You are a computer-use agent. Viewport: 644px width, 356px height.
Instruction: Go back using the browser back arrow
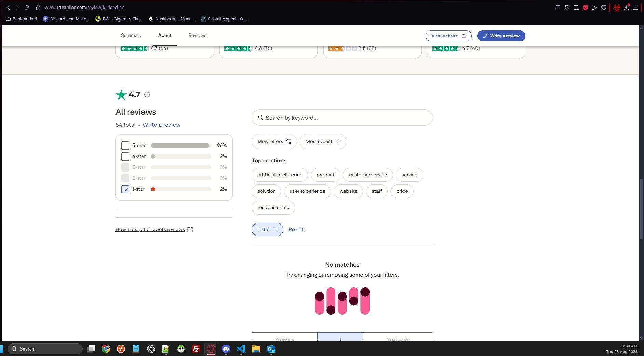[9, 8]
